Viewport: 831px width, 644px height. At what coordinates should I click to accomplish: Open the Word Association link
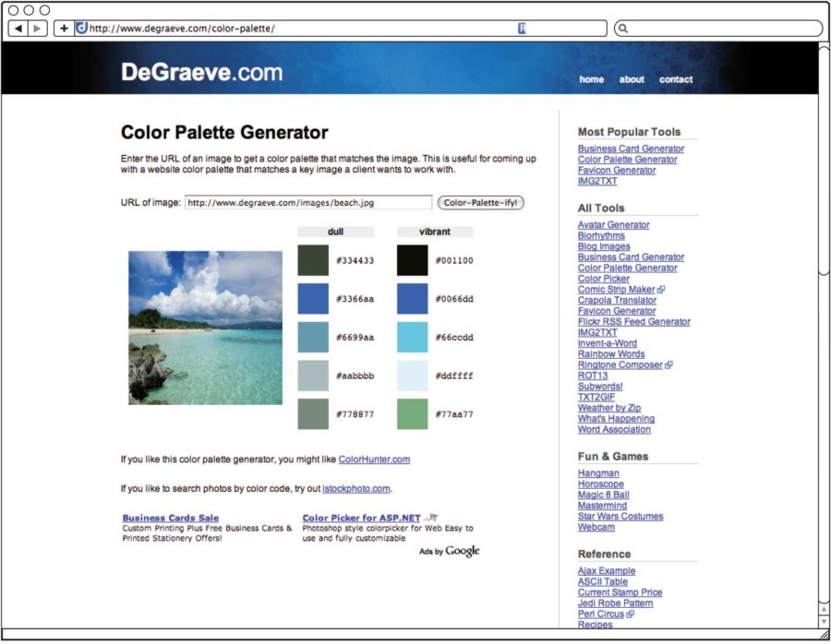[x=614, y=430]
